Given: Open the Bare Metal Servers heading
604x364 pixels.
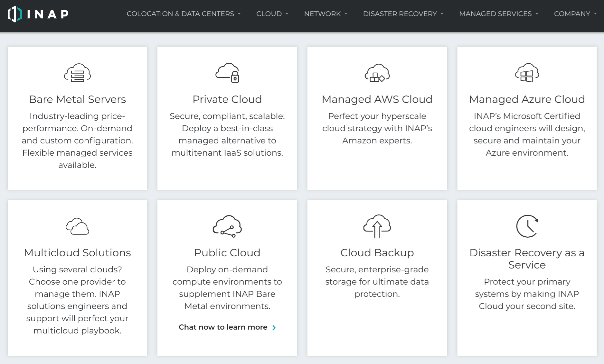Looking at the screenshot, I should coord(77,99).
